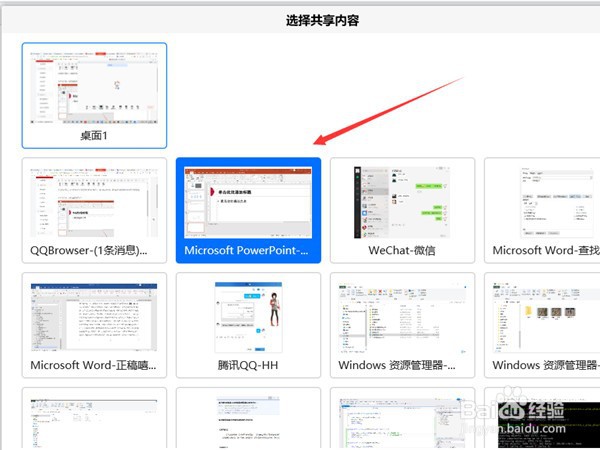600x450 pixels.
Task: Select the Microsoft Word-查找 window card
Action: click(x=542, y=210)
